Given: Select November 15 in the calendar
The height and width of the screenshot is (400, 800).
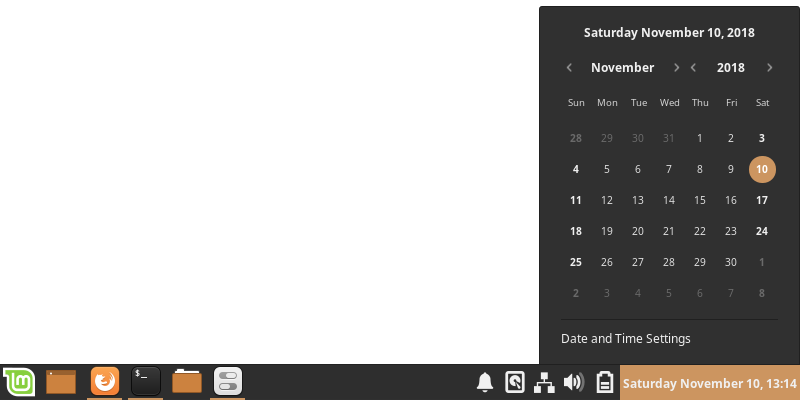Looking at the screenshot, I should tap(700, 200).
